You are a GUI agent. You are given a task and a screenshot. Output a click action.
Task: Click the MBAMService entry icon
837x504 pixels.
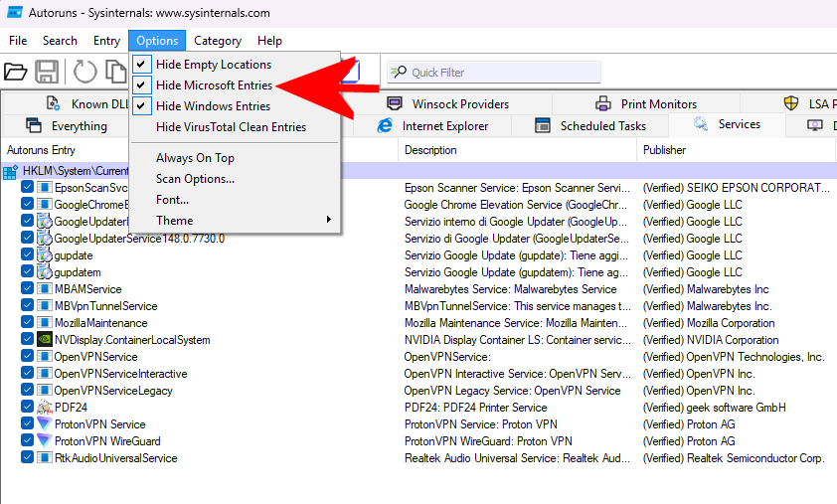coord(45,289)
